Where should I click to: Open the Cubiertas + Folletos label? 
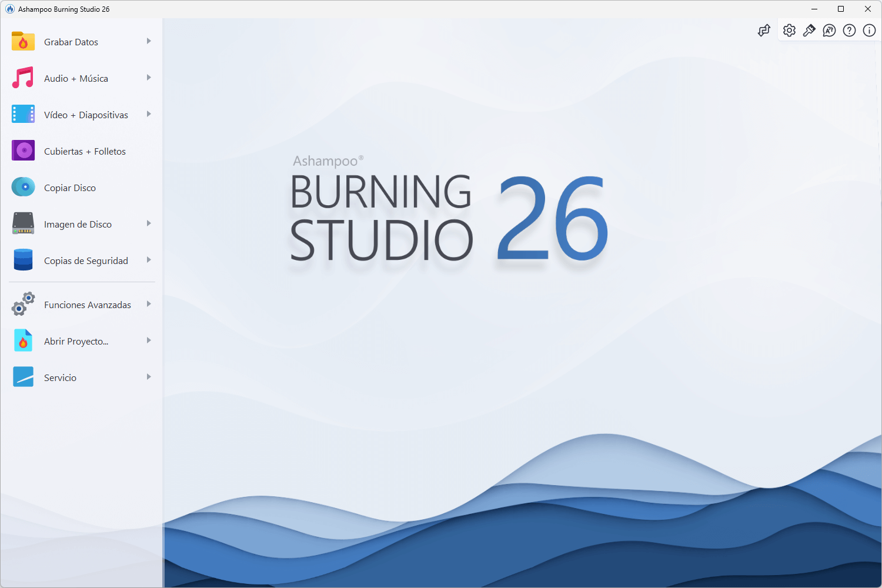point(85,152)
